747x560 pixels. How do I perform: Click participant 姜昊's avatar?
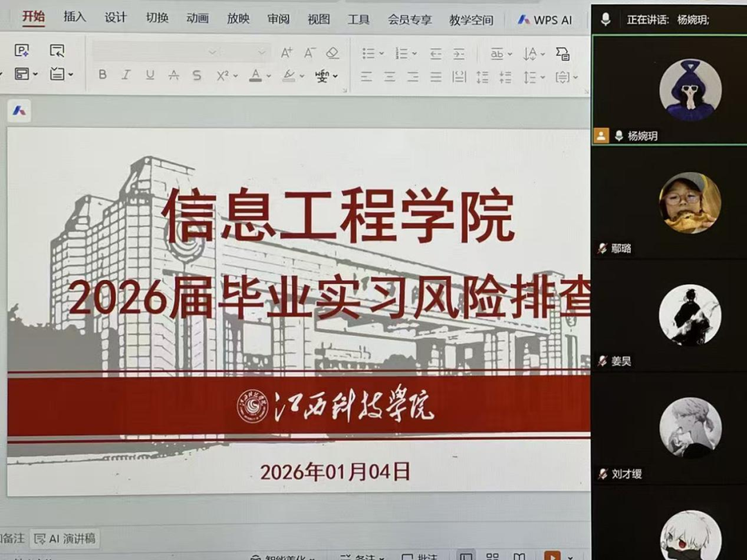click(x=690, y=315)
